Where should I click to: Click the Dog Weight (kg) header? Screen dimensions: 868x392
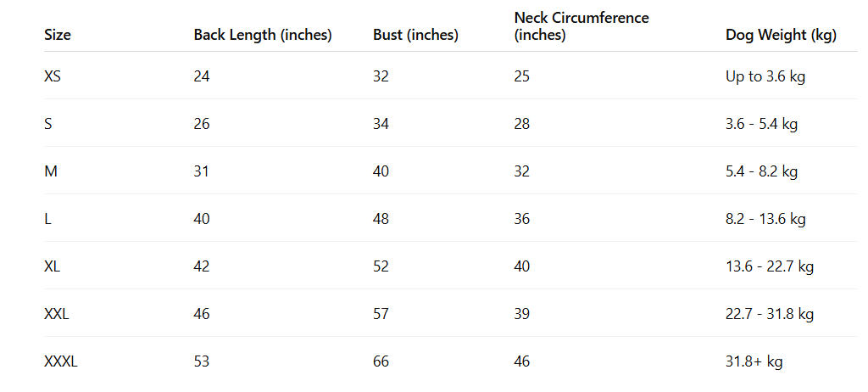click(781, 35)
